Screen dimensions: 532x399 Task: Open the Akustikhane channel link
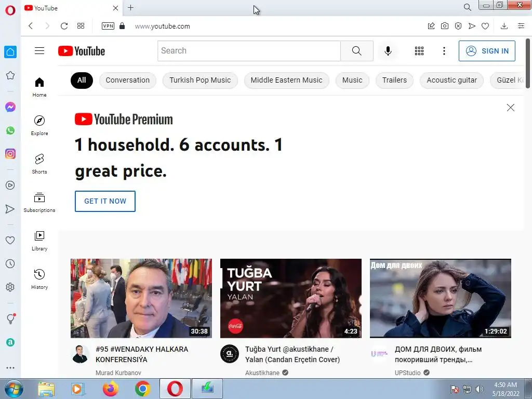(262, 373)
